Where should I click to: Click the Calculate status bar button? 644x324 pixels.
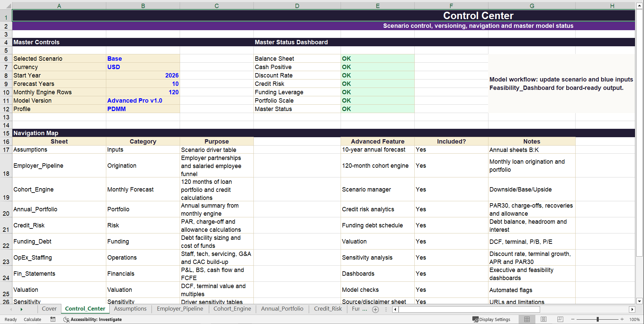coord(33,319)
